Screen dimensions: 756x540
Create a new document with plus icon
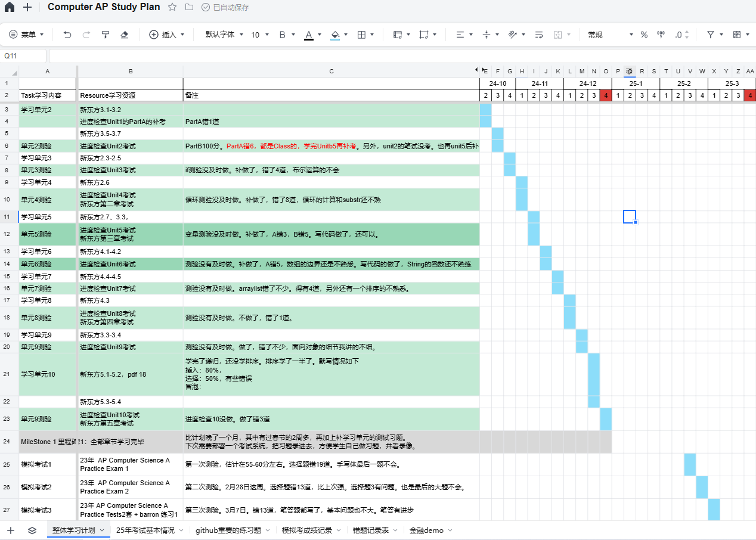coord(27,7)
